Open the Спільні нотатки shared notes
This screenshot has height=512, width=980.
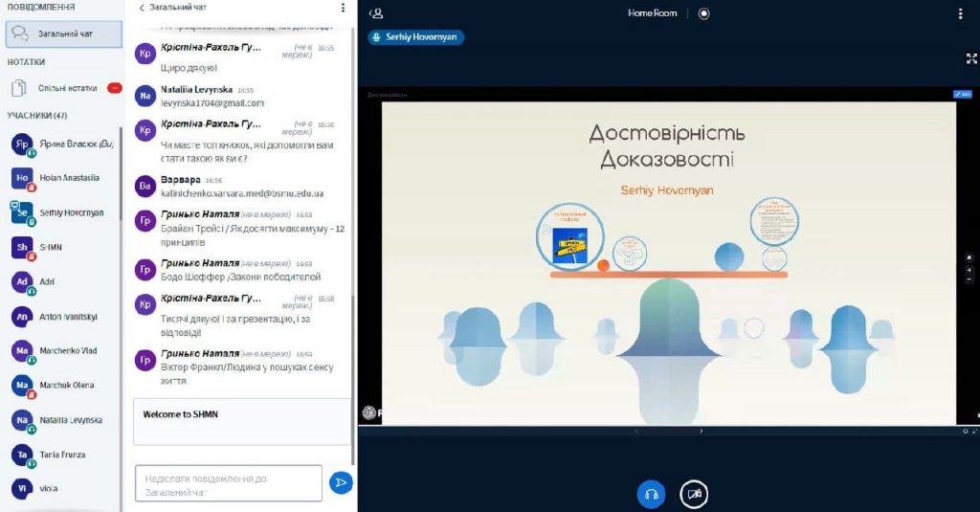coord(67,88)
